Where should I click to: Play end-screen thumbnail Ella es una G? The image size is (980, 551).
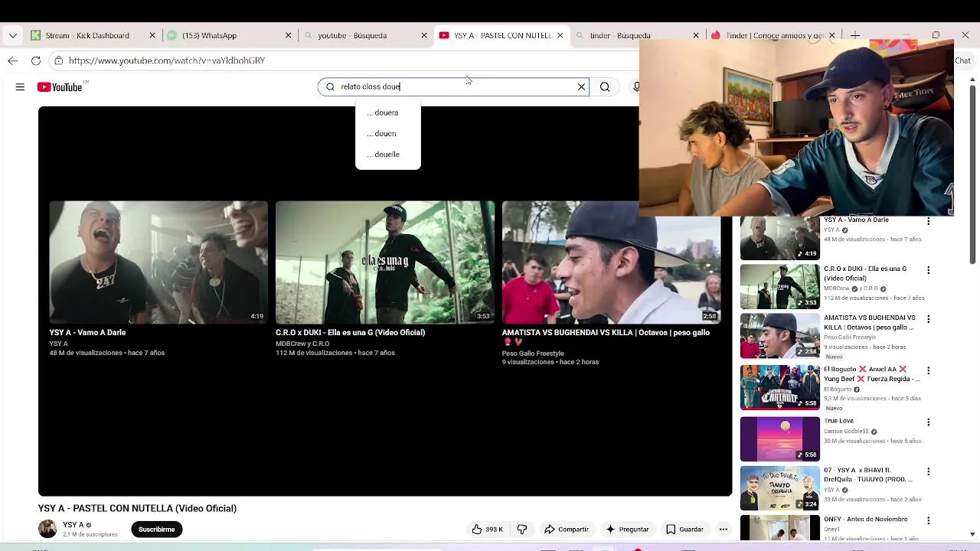(x=385, y=262)
